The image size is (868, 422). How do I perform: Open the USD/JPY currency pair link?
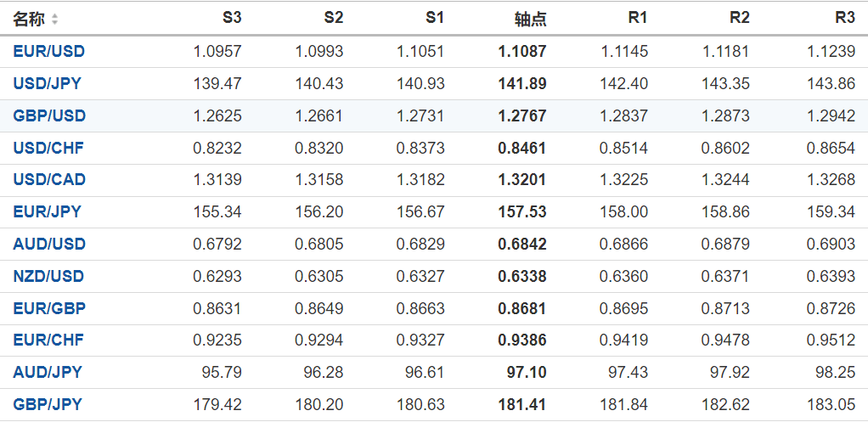point(48,83)
